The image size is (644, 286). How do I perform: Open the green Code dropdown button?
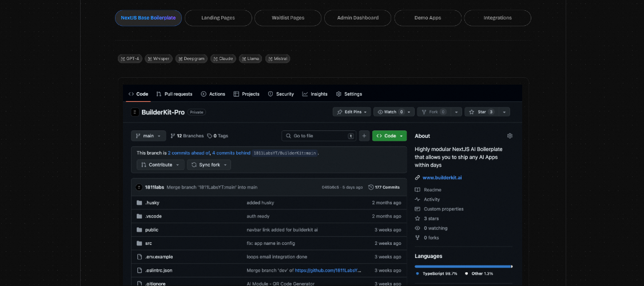(x=389, y=136)
